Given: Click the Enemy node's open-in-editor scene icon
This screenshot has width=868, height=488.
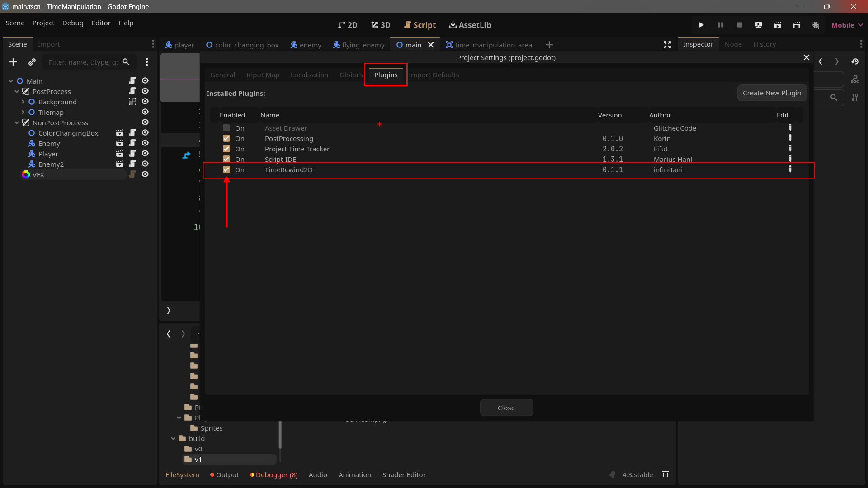Looking at the screenshot, I should [x=119, y=143].
